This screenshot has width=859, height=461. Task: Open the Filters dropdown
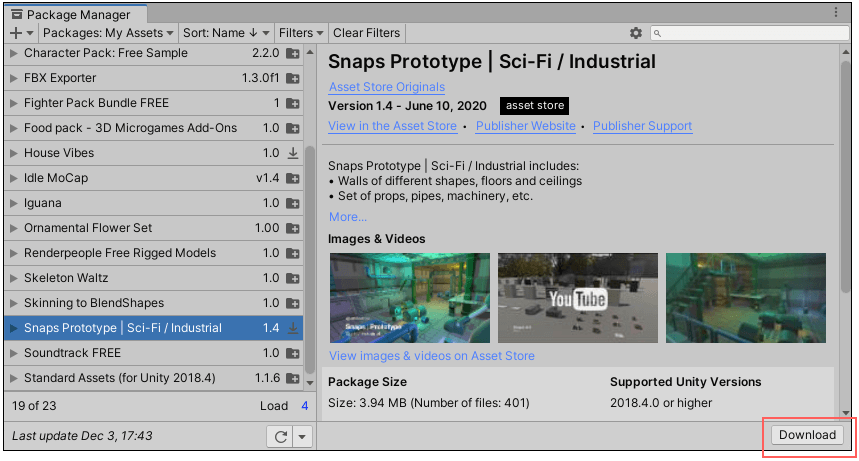(300, 33)
